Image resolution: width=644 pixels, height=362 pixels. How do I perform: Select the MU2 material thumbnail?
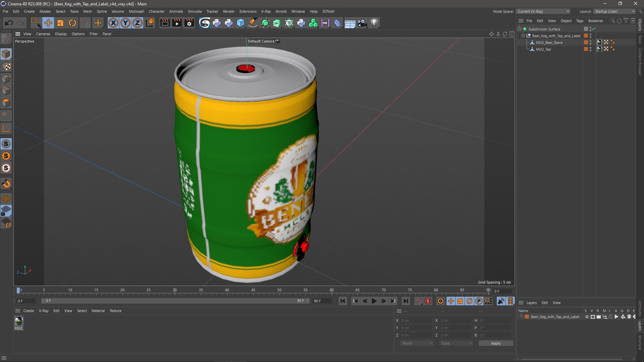(19, 321)
